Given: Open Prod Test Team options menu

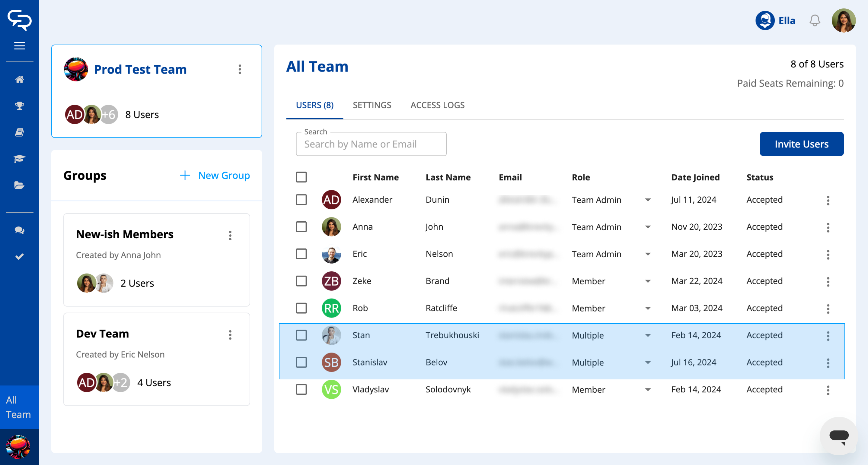Looking at the screenshot, I should point(240,69).
